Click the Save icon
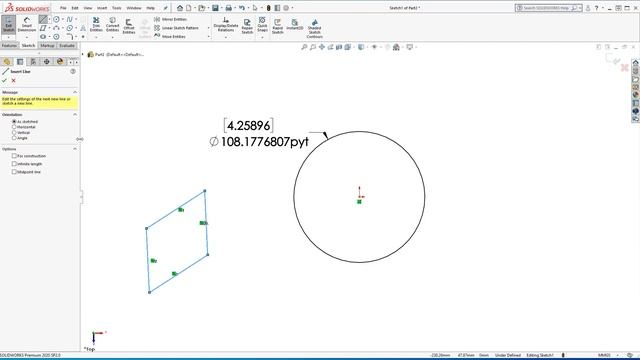The image size is (640, 360). pyautogui.click(x=215, y=8)
